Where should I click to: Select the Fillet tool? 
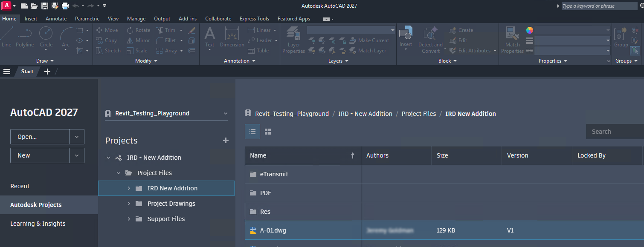pyautogui.click(x=166, y=40)
